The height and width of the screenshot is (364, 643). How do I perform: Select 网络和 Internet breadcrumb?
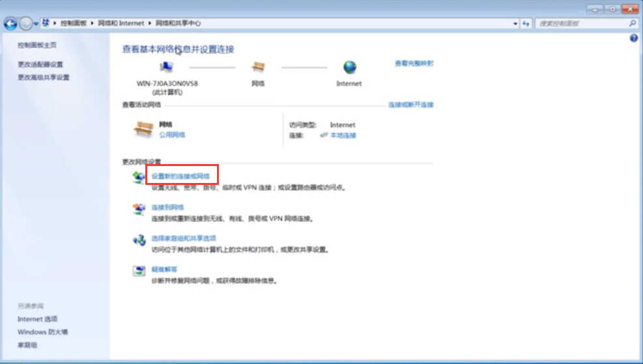pos(121,23)
